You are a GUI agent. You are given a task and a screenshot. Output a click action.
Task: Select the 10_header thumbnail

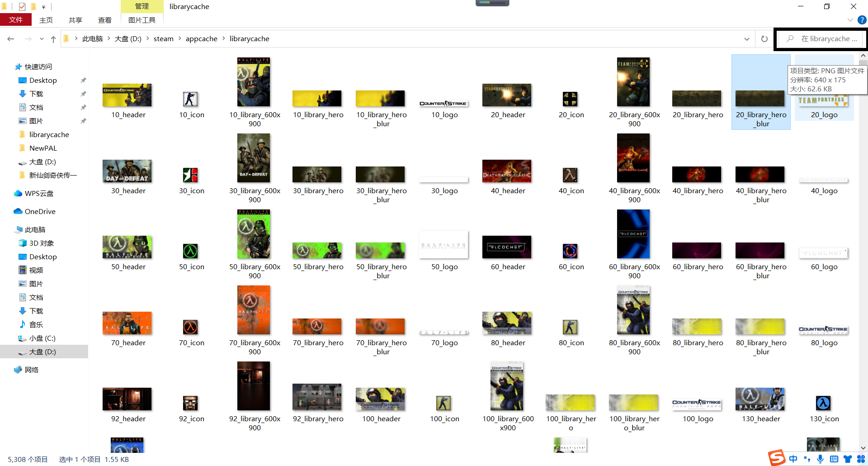coord(127,95)
